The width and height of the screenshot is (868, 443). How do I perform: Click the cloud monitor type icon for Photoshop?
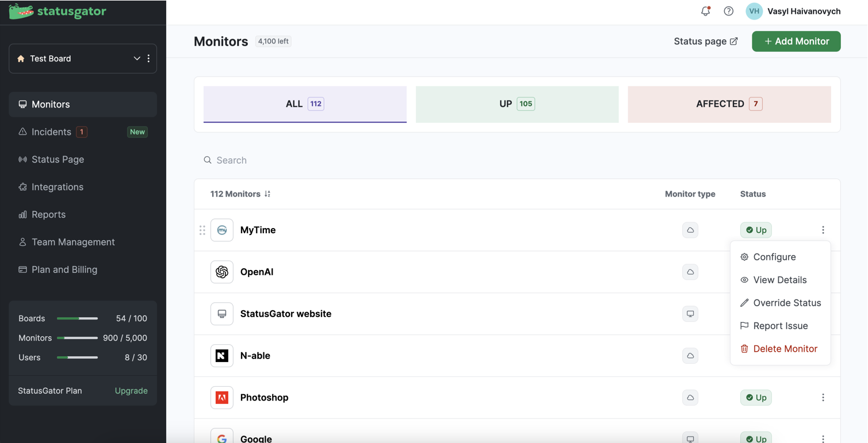click(x=690, y=398)
